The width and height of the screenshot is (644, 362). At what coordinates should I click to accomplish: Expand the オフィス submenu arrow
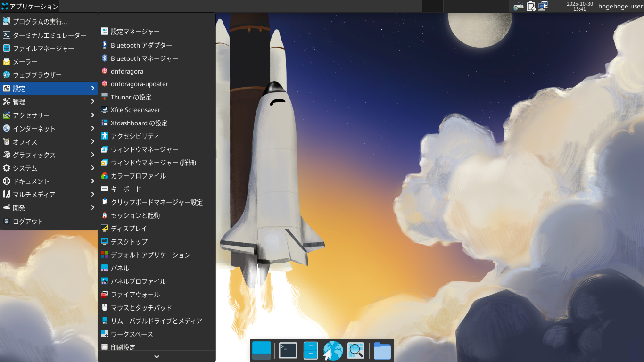tap(93, 142)
